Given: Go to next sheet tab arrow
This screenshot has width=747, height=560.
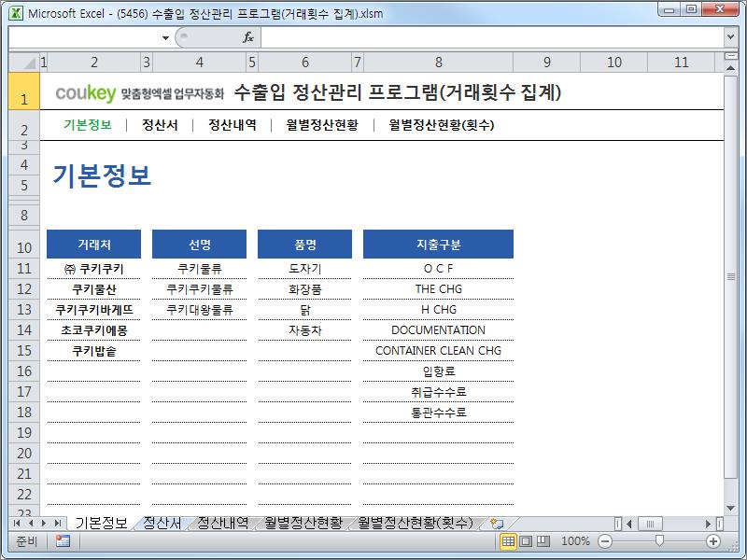Looking at the screenshot, I should pos(44,524).
